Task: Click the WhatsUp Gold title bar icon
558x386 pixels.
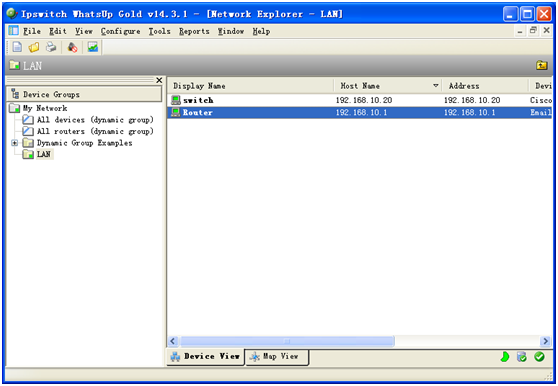Action: point(12,14)
